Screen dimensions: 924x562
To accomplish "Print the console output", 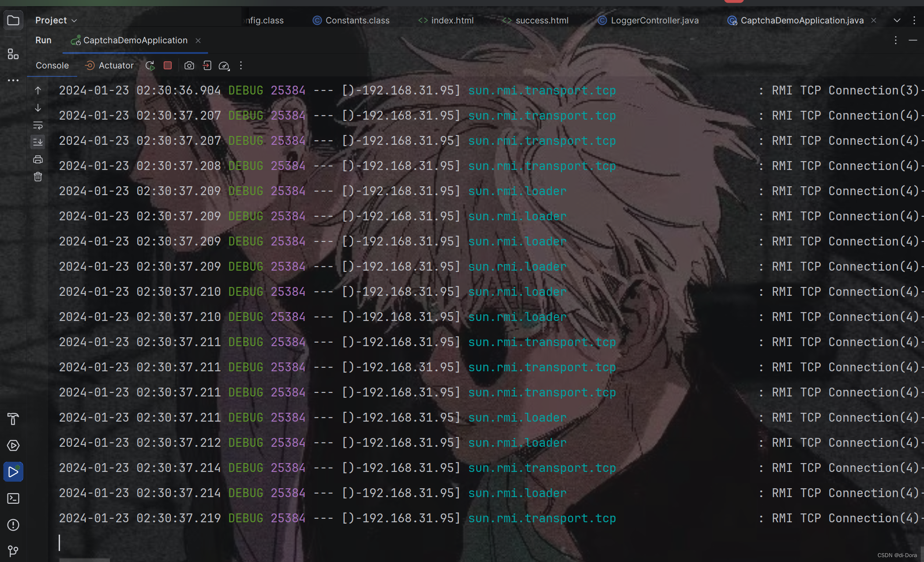I will tap(38, 159).
